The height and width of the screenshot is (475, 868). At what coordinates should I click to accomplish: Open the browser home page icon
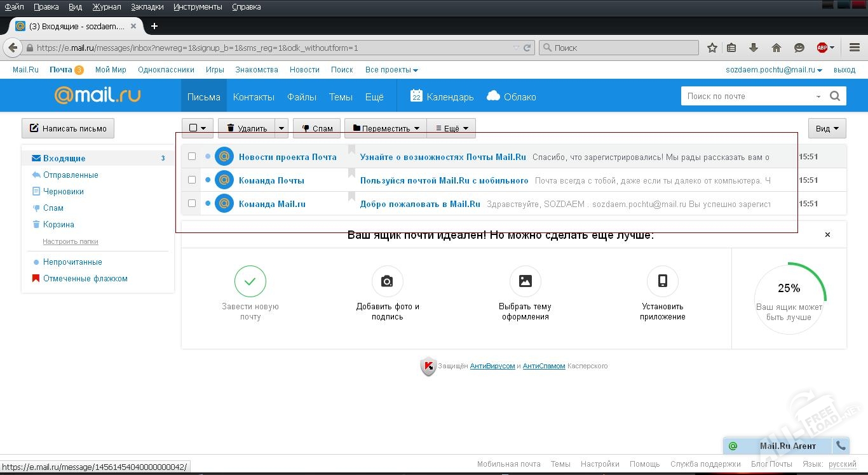click(x=776, y=48)
